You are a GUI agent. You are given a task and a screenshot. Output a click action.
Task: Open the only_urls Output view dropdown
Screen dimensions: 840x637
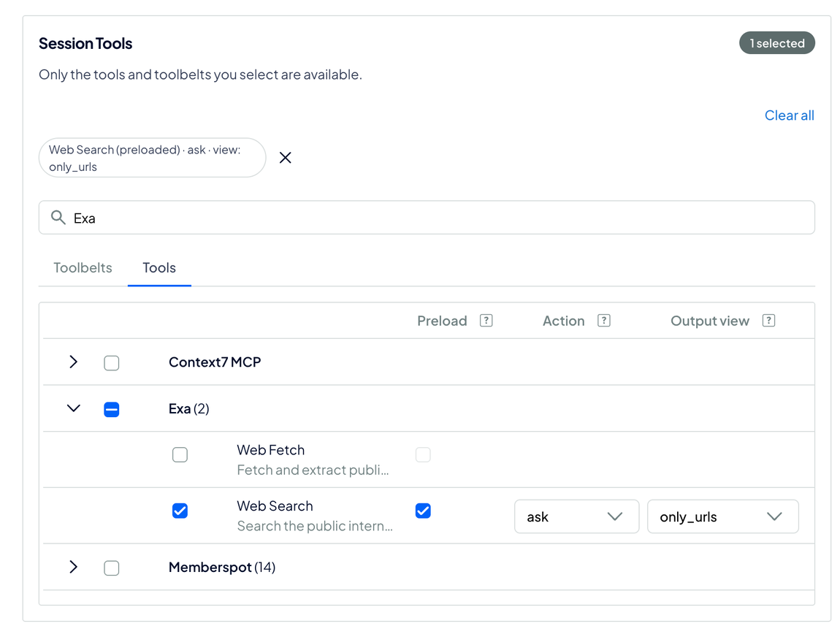722,516
